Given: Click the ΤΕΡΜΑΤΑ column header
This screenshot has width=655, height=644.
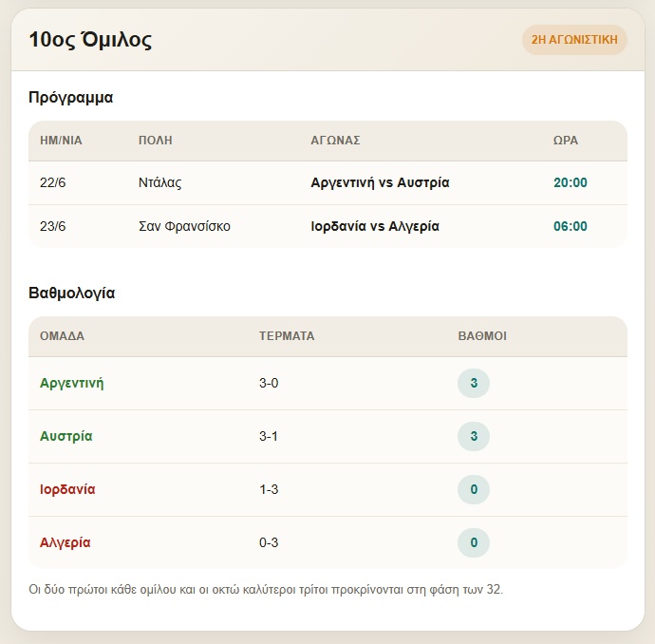Looking at the screenshot, I should [287, 336].
